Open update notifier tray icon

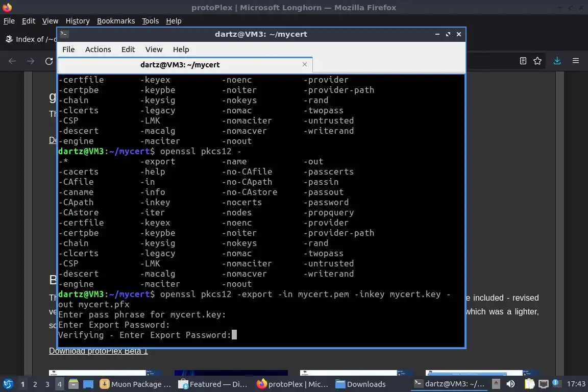(556, 383)
